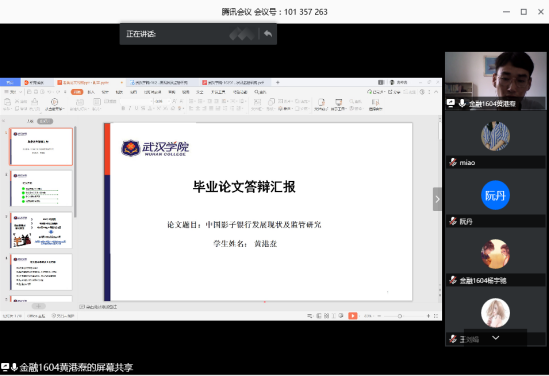Click the fit-to-window icon beside zoom
The width and height of the screenshot is (549, 376).
click(x=436, y=316)
